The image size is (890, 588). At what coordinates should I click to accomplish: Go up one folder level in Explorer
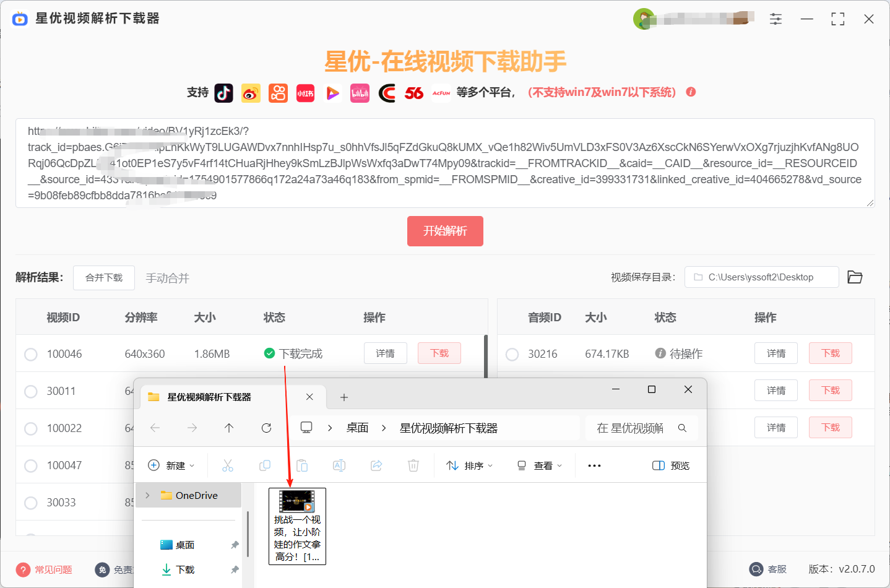(229, 428)
